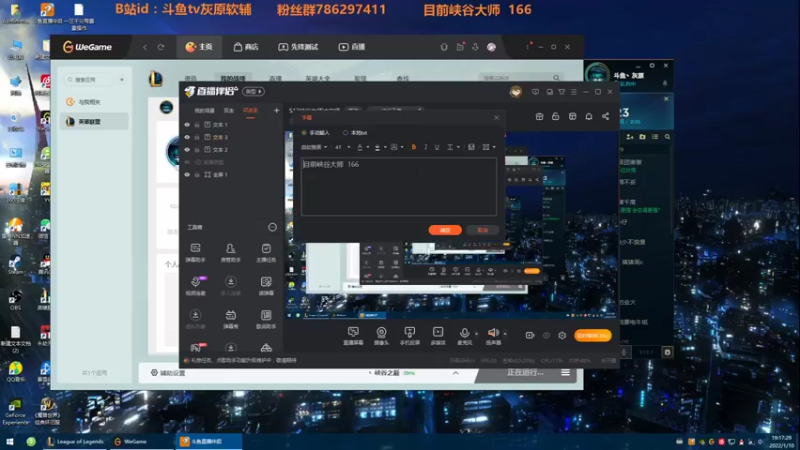
Task: Switch to WeGame 主页 tab
Action: pos(199,47)
